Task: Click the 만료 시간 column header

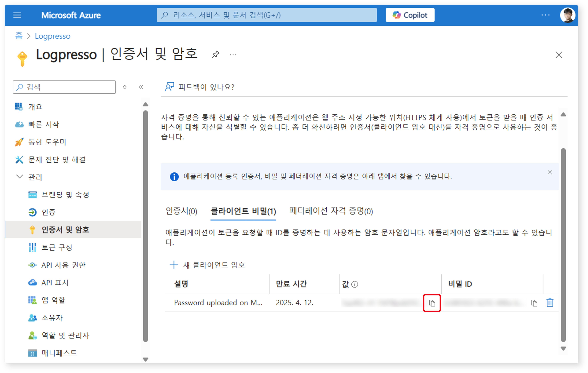Action: pyautogui.click(x=291, y=284)
